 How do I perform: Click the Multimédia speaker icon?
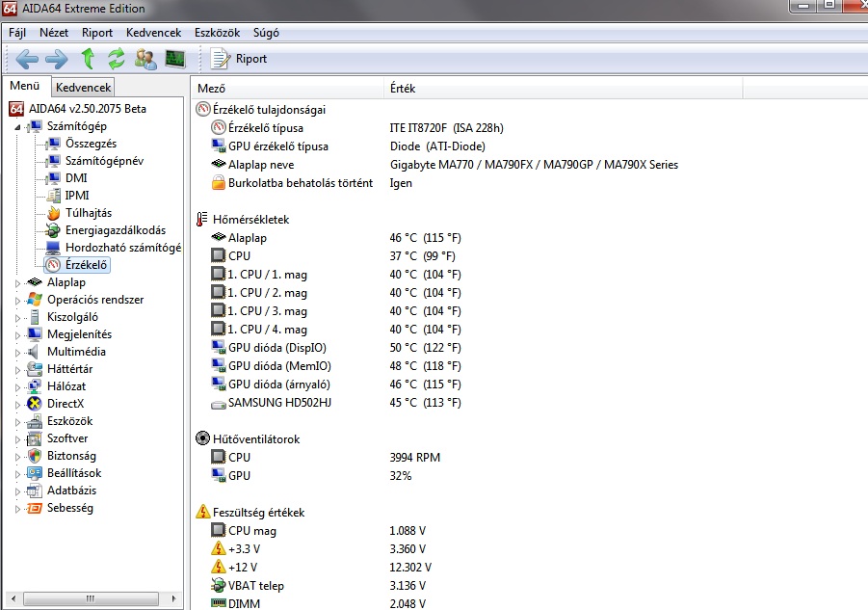35,352
